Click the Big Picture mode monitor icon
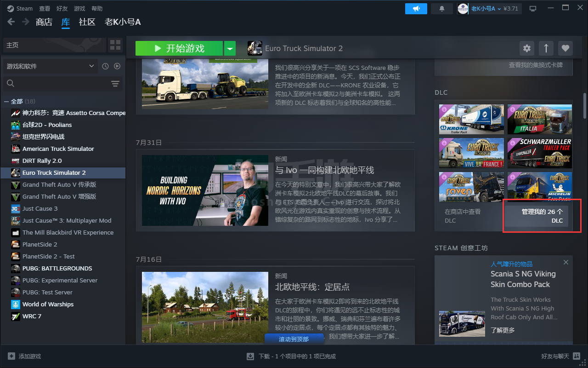588x368 pixels. tap(533, 9)
